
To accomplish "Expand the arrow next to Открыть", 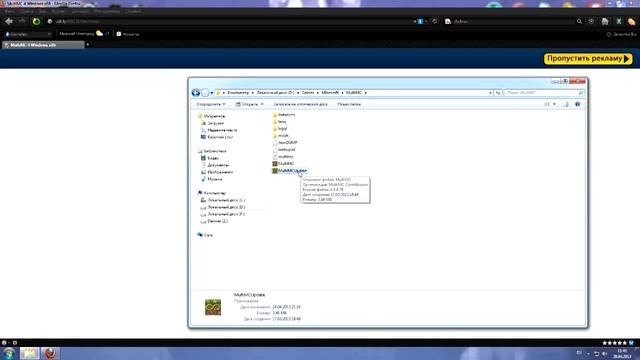I will tap(262, 104).
